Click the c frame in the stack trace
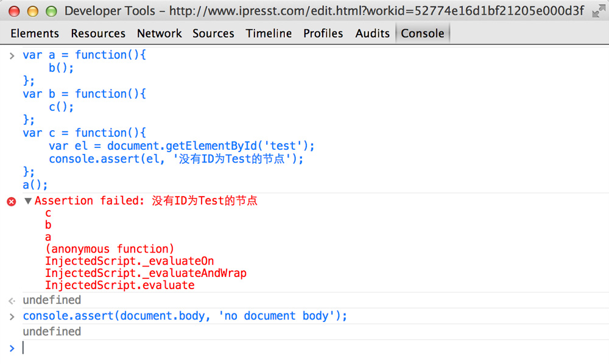Image resolution: width=609 pixels, height=364 pixels. 48,212
